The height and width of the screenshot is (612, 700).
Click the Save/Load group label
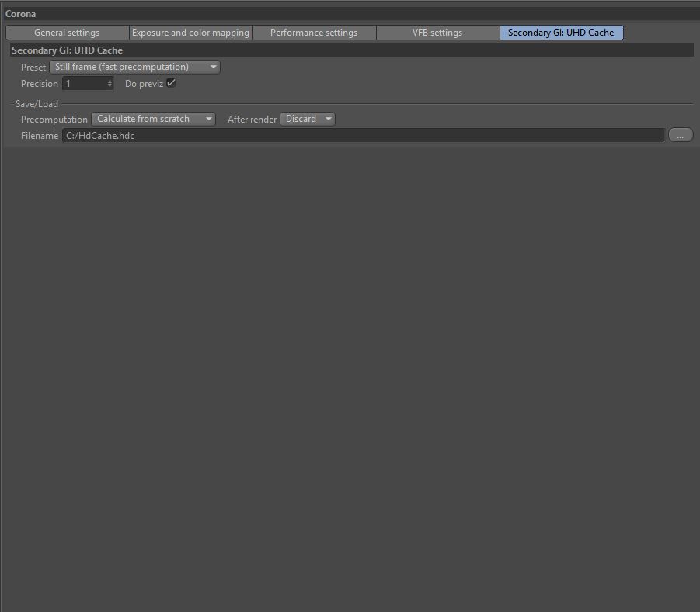click(x=37, y=104)
